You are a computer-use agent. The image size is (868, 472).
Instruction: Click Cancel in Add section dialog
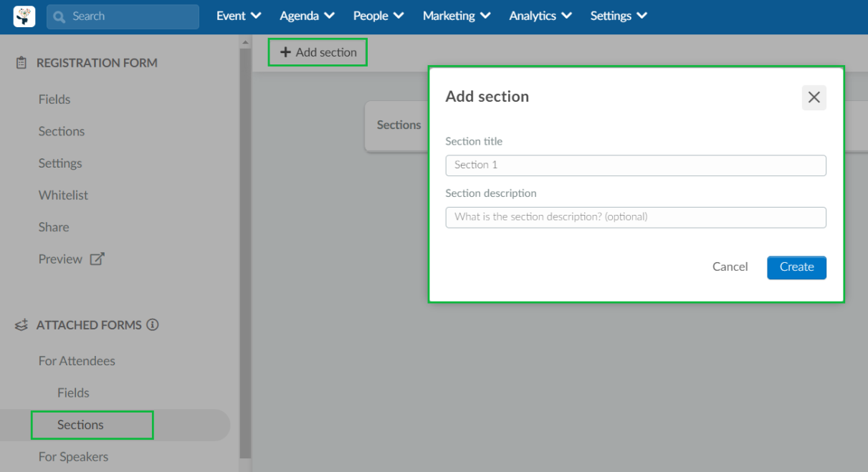pyautogui.click(x=730, y=267)
